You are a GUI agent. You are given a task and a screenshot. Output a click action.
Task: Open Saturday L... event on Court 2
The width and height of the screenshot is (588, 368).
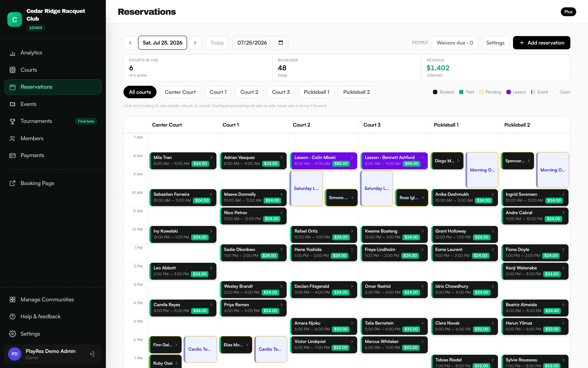tap(306, 188)
